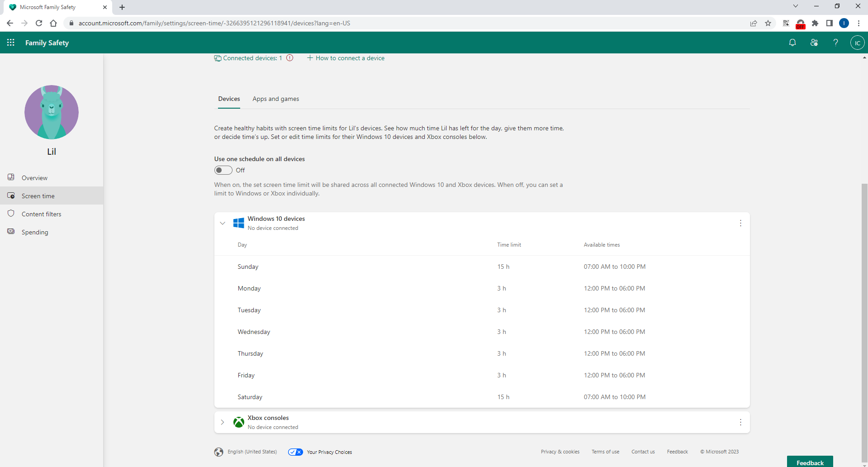Open Spending in the sidebar
The width and height of the screenshot is (868, 467).
point(52,232)
